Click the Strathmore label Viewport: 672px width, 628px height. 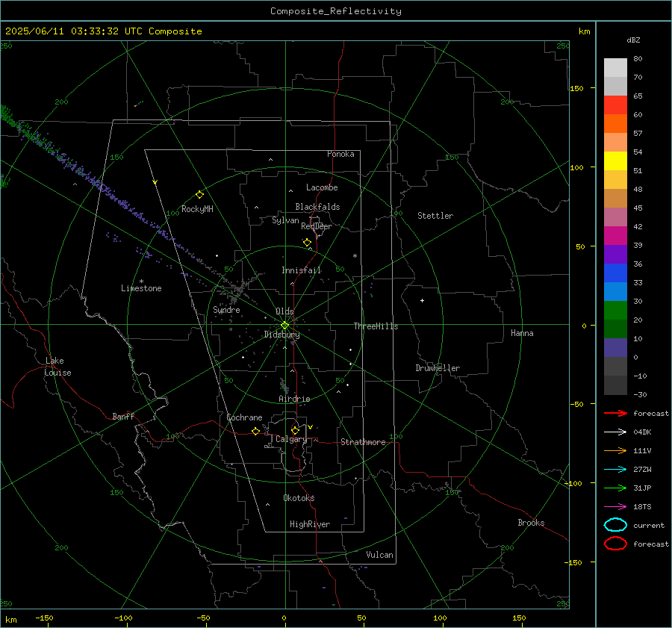pos(363,442)
